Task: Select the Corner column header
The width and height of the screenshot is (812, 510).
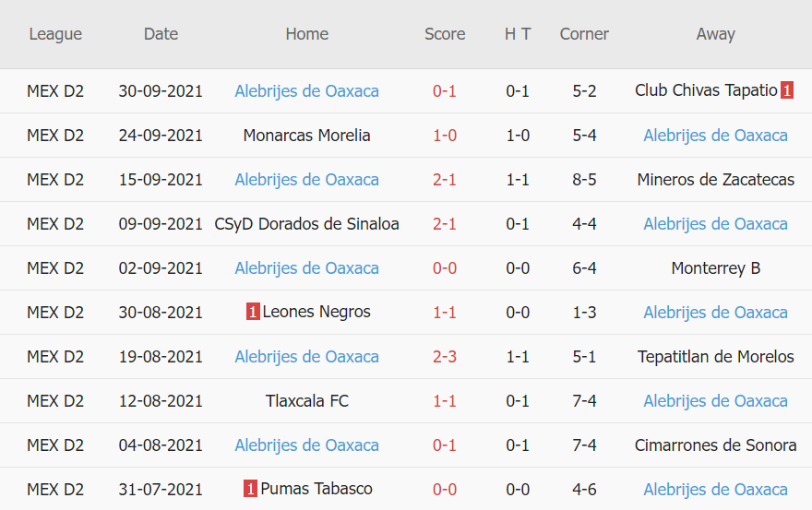Action: tap(584, 34)
